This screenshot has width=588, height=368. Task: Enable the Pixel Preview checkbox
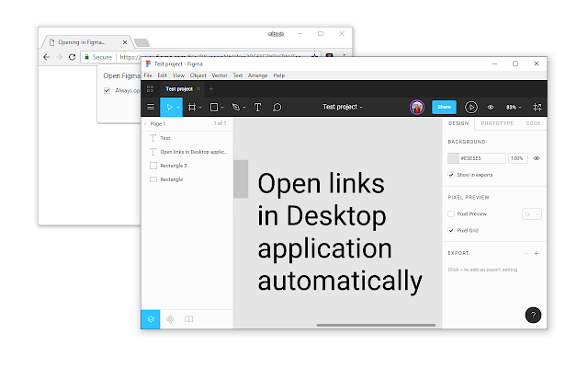pyautogui.click(x=451, y=214)
